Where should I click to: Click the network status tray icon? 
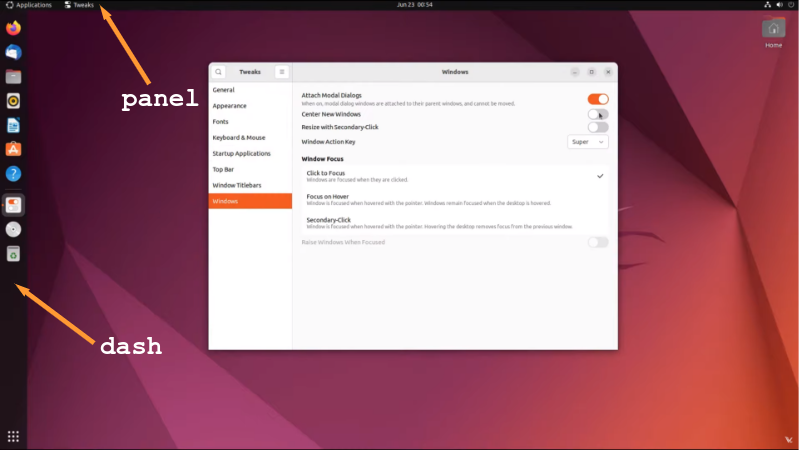click(x=767, y=5)
